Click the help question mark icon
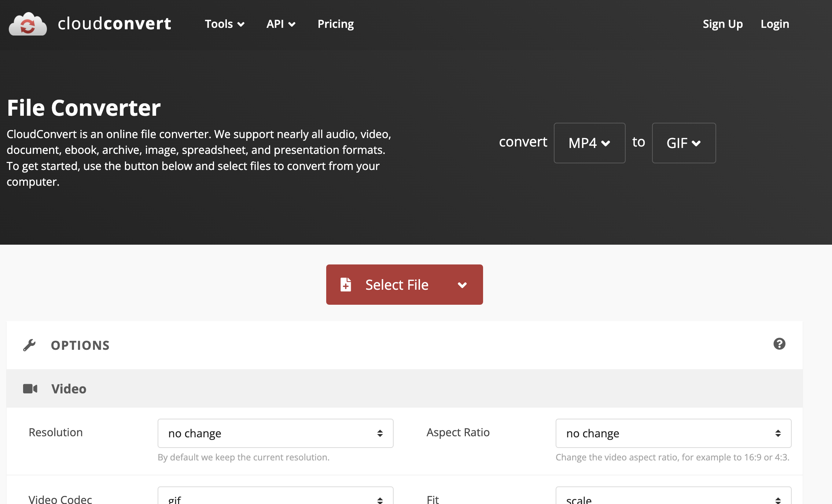Image resolution: width=832 pixels, height=504 pixels. [x=779, y=344]
